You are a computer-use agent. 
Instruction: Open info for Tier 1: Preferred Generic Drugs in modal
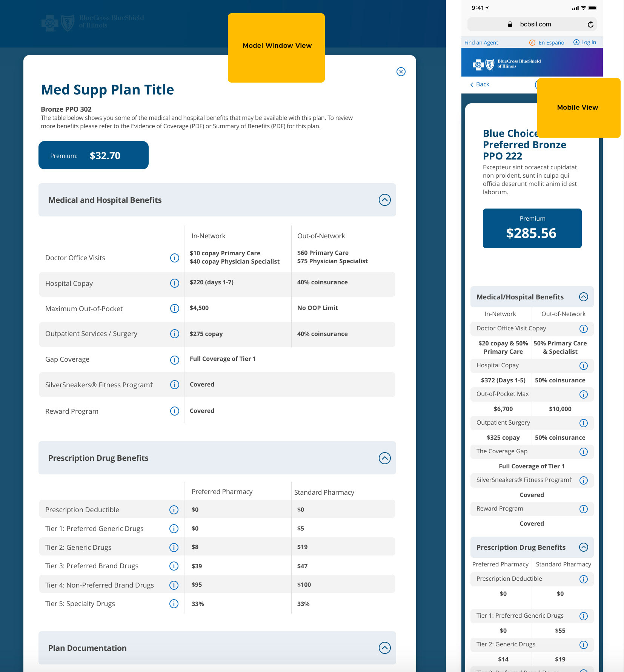(174, 529)
